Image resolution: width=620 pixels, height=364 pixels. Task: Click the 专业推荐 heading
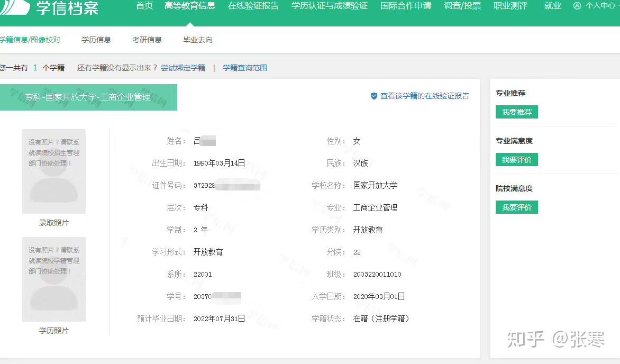(510, 93)
